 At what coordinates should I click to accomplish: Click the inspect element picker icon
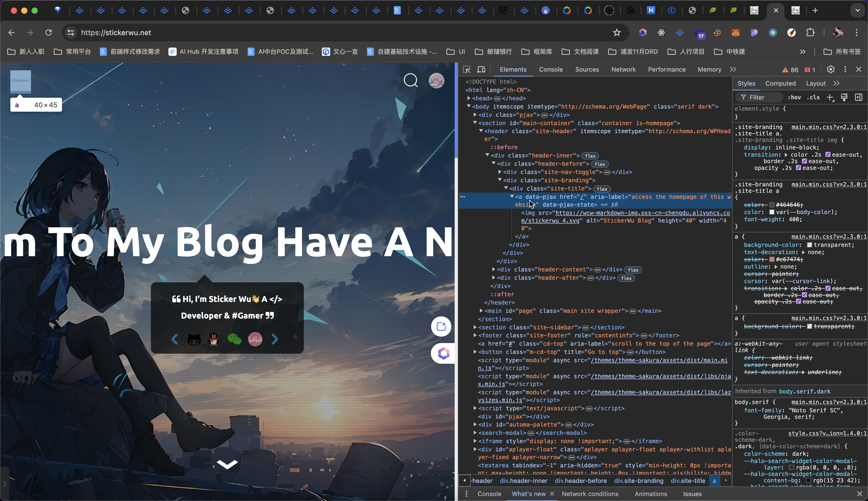467,70
